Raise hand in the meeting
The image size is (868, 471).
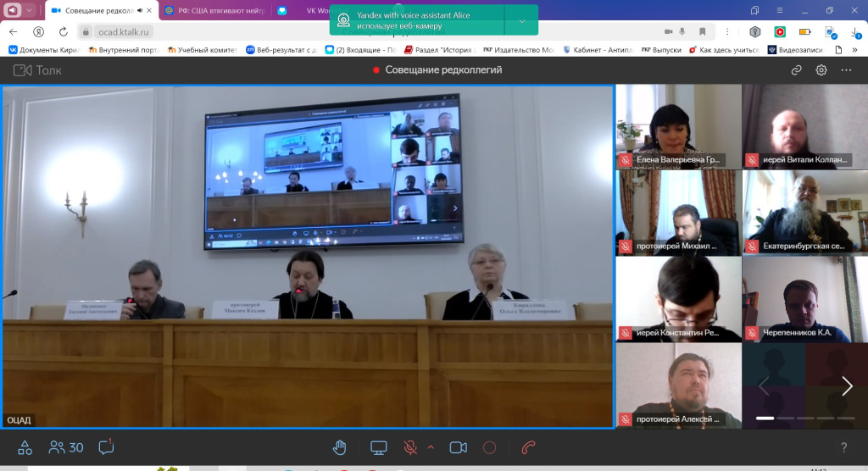pyautogui.click(x=340, y=447)
